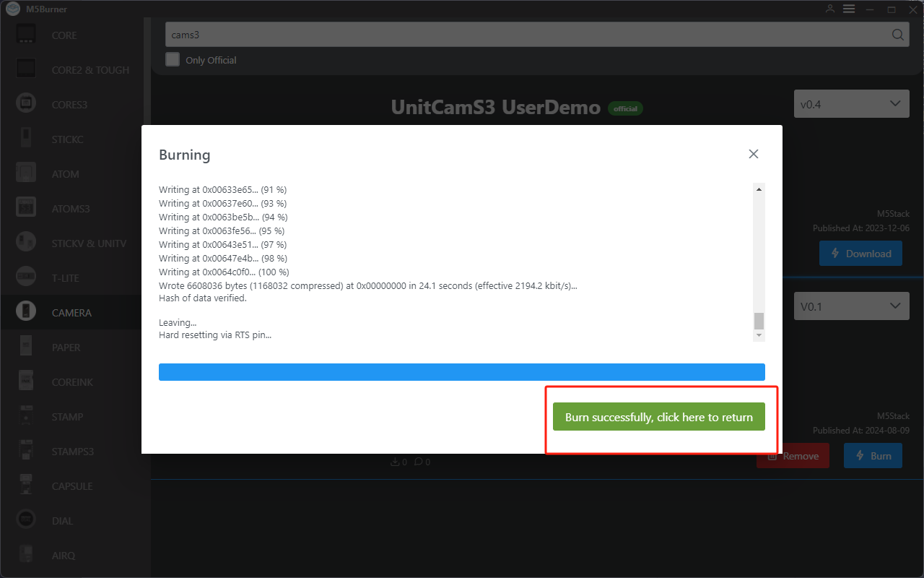This screenshot has height=578, width=924.
Task: Open the v0.4 version dropdown
Action: (851, 103)
